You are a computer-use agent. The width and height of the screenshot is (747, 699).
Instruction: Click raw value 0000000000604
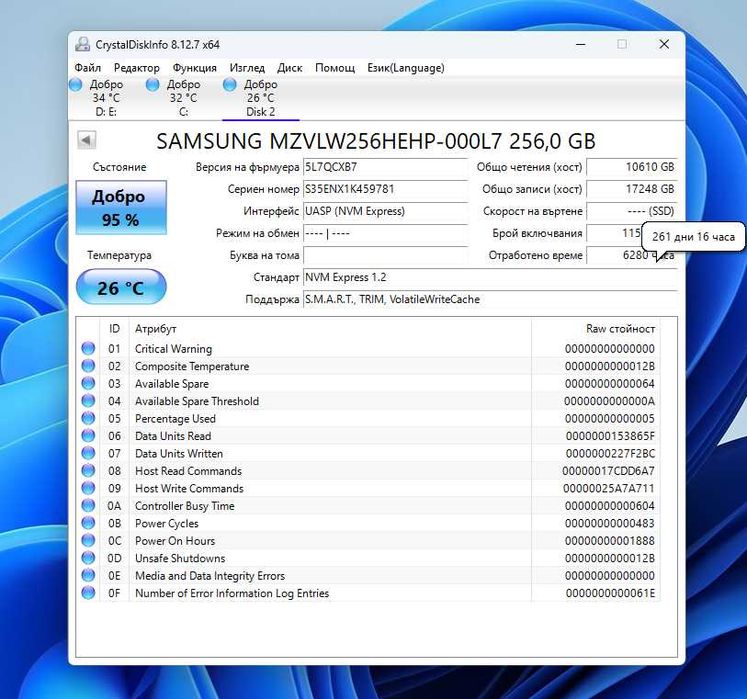[609, 506]
